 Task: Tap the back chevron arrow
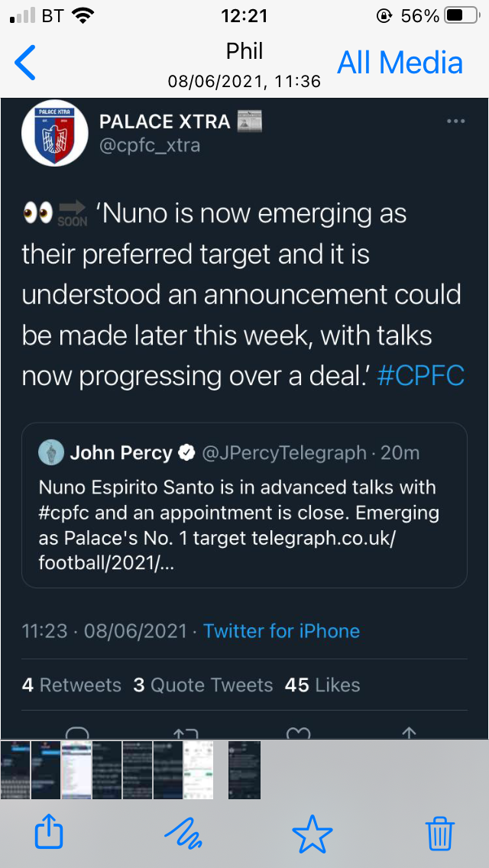25,63
